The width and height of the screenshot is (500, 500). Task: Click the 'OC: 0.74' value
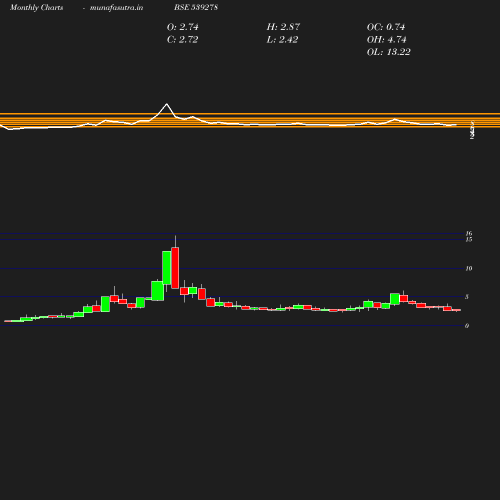[x=386, y=27]
